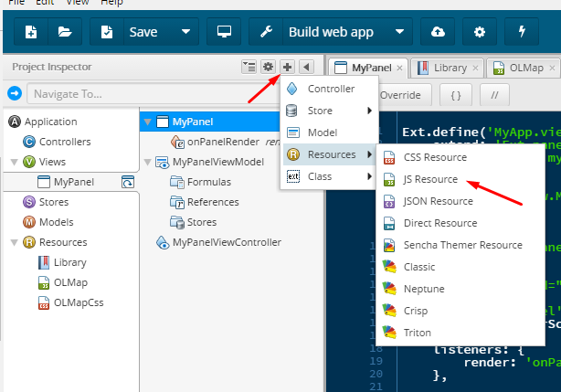Select MyPanelViewController item
561x392 pixels.
click(227, 242)
